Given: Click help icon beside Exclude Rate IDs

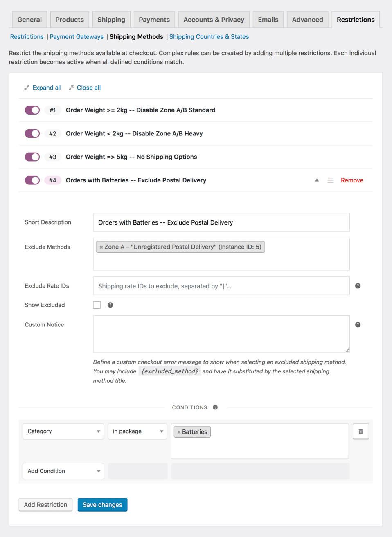Looking at the screenshot, I should (x=358, y=286).
